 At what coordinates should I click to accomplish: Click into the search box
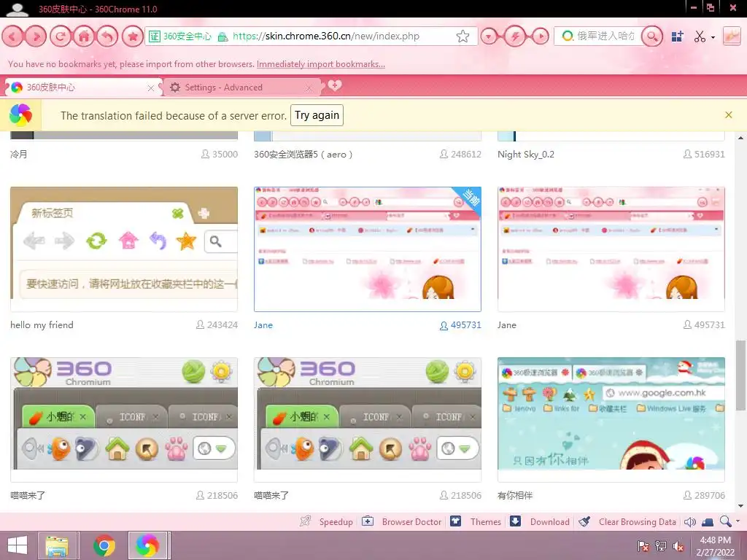(605, 36)
